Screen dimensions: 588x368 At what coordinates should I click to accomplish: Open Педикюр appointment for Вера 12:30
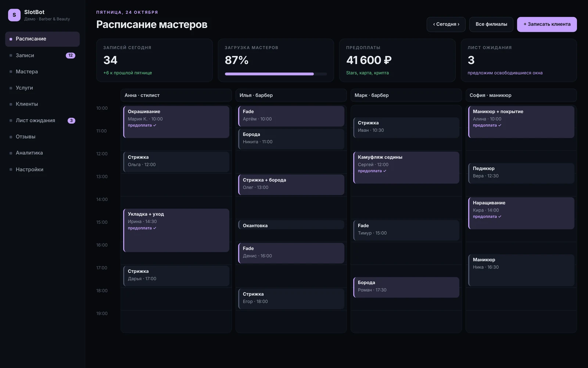point(521,173)
